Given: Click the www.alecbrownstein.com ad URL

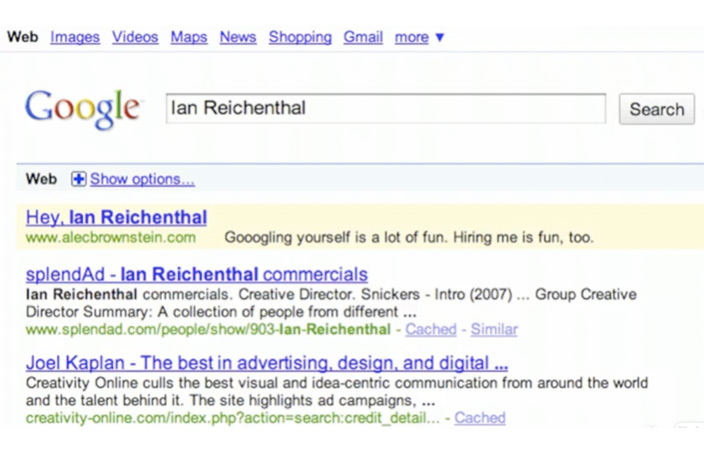Looking at the screenshot, I should pos(111,237).
